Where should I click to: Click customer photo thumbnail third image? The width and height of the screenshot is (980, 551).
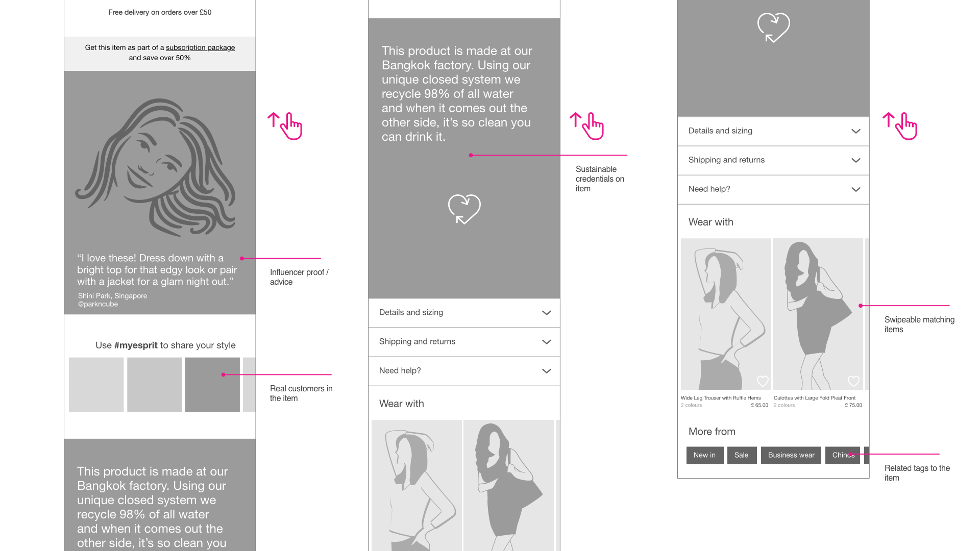pos(213,384)
